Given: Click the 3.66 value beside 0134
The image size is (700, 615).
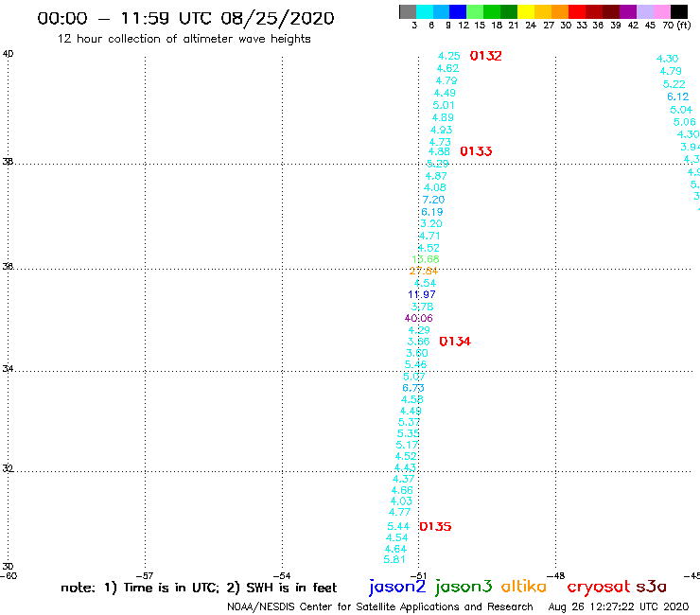Looking at the screenshot, I should point(418,343).
